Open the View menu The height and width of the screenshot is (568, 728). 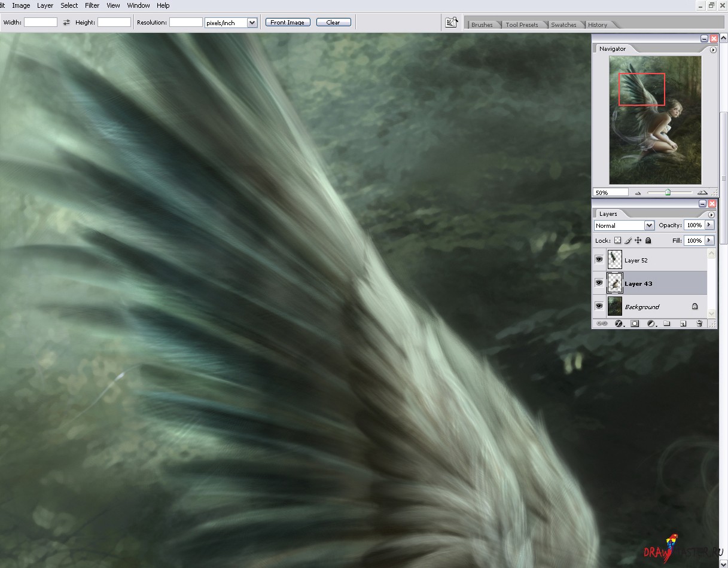tap(113, 5)
